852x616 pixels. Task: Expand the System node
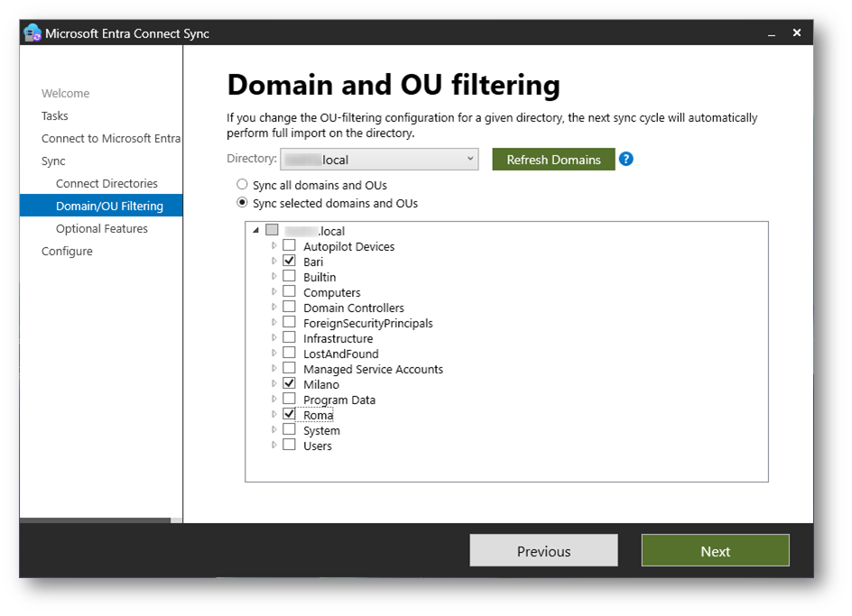[273, 429]
